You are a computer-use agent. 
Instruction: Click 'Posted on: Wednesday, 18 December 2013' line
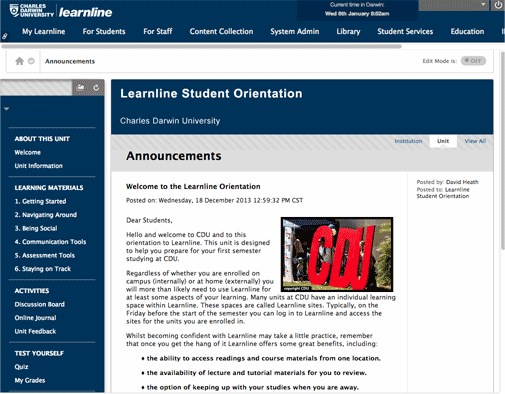coord(214,200)
